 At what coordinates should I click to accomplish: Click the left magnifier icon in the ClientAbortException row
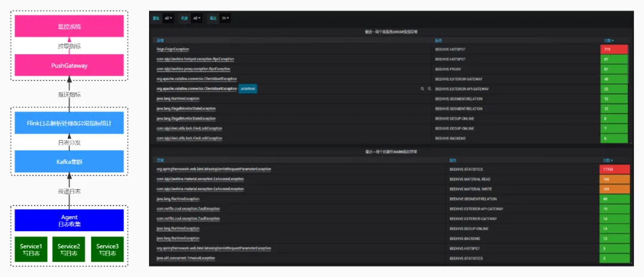pyautogui.click(x=422, y=88)
